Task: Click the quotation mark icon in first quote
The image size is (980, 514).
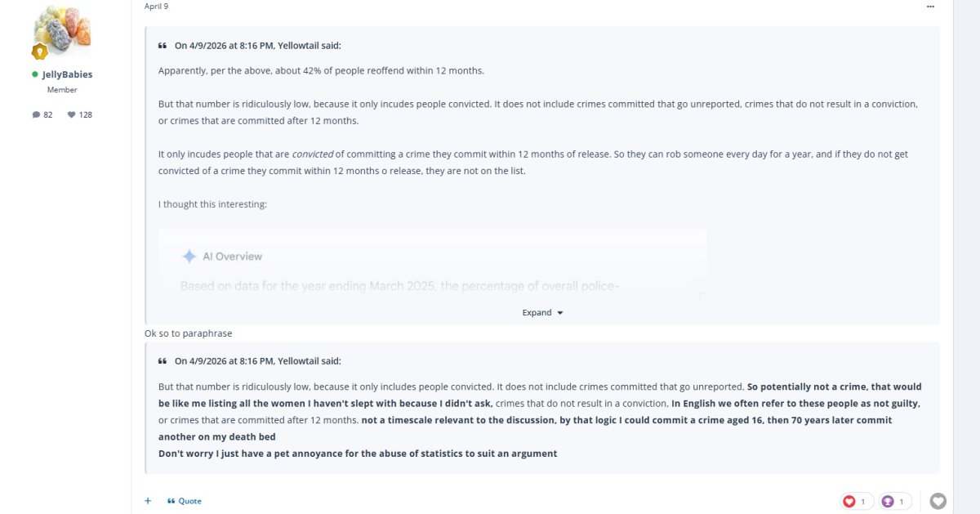Action: pyautogui.click(x=163, y=46)
